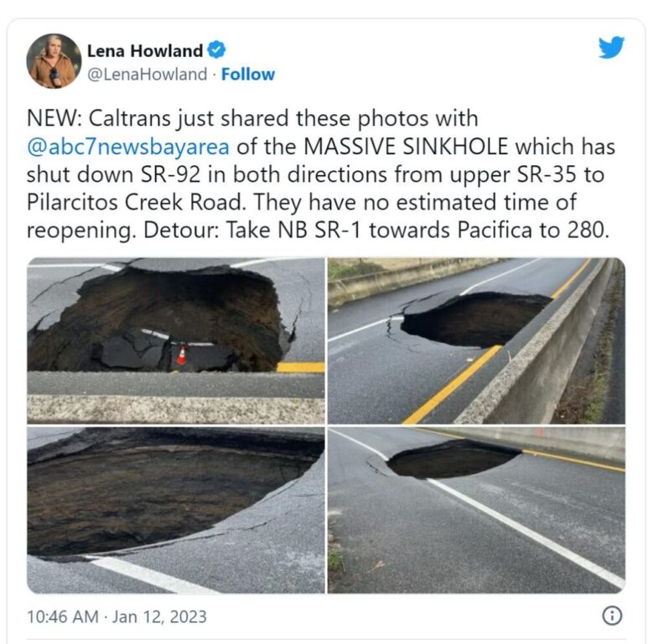View the sinkhole photo with orange cone
The width and height of the screenshot is (664, 644).
tap(176, 340)
